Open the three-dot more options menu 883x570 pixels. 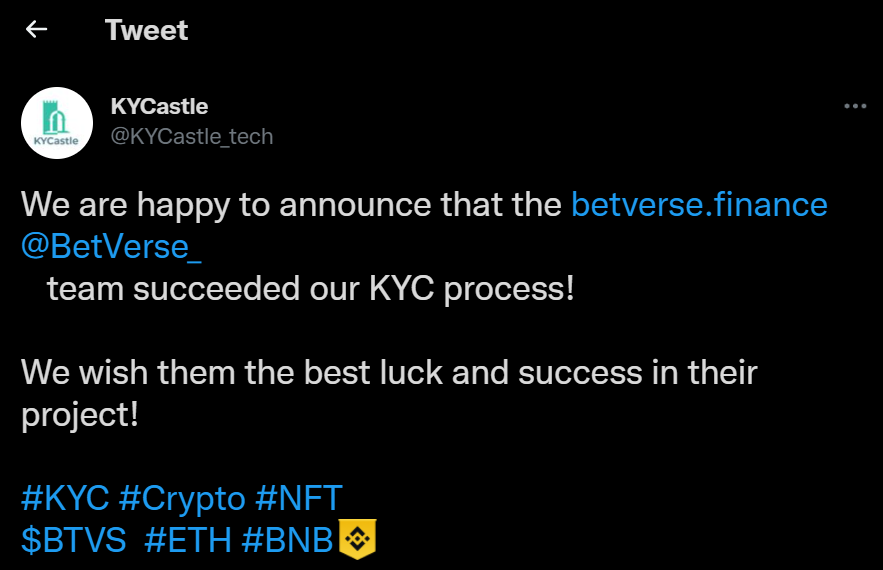855,106
